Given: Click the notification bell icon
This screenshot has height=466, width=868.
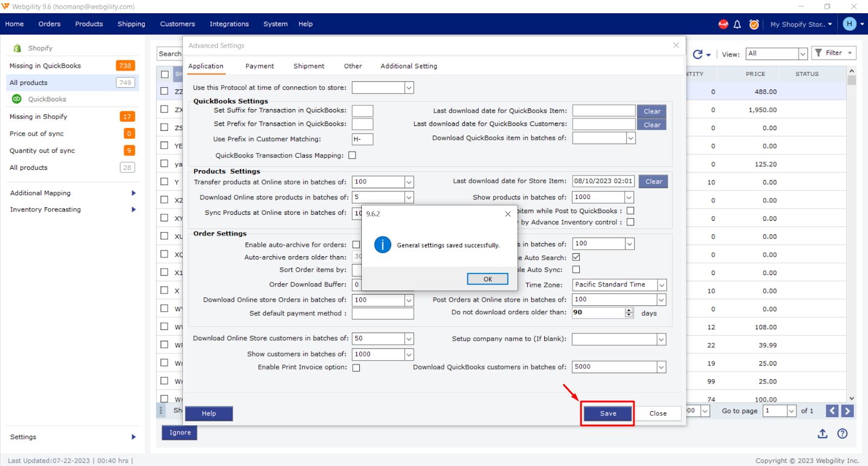Looking at the screenshot, I should point(737,24).
